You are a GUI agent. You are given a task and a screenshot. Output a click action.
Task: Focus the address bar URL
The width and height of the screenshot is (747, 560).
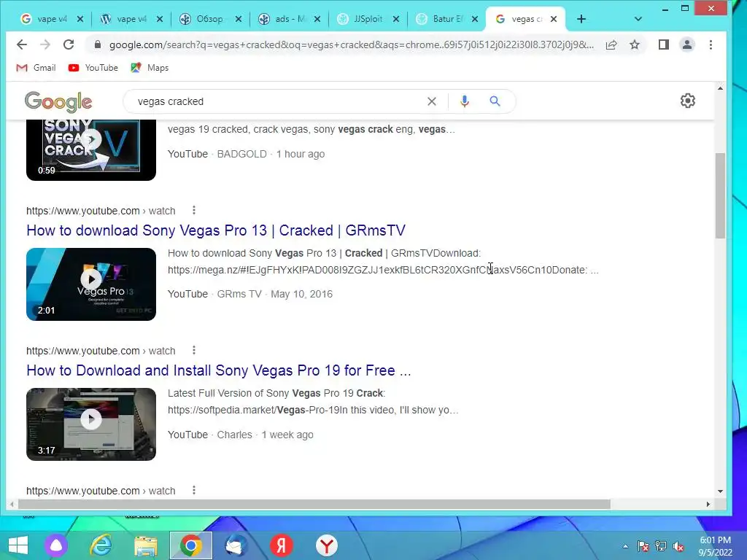point(352,44)
